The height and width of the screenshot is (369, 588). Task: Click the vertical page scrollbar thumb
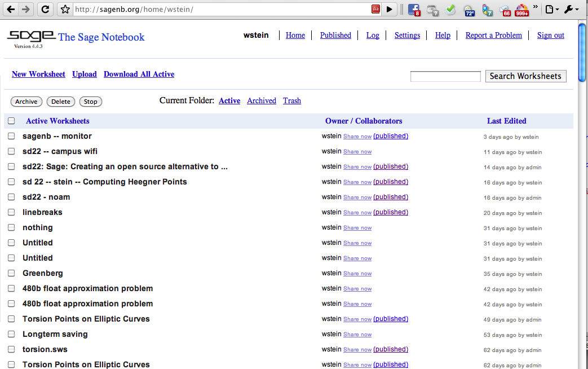pos(582,52)
